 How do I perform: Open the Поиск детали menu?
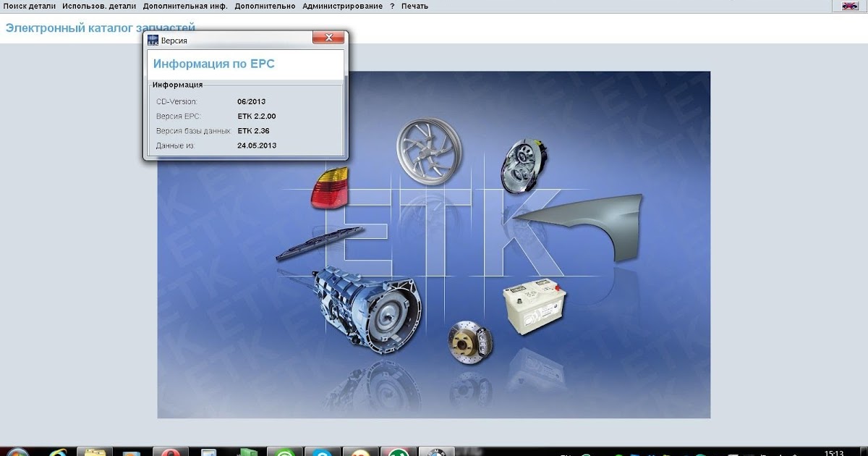click(30, 6)
